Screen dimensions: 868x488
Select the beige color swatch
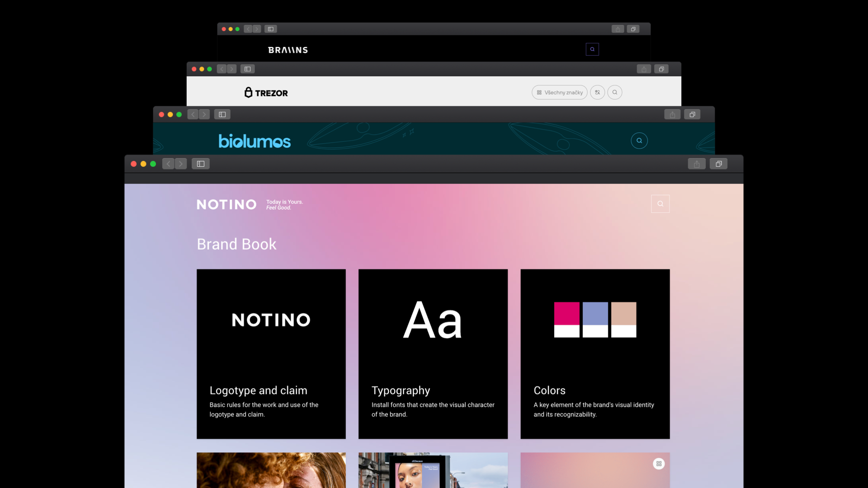tap(624, 320)
